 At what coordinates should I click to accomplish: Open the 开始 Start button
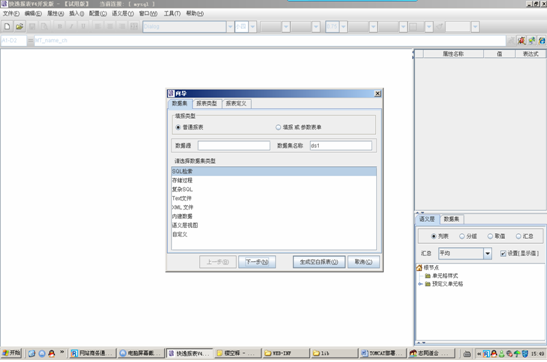pos(12,353)
